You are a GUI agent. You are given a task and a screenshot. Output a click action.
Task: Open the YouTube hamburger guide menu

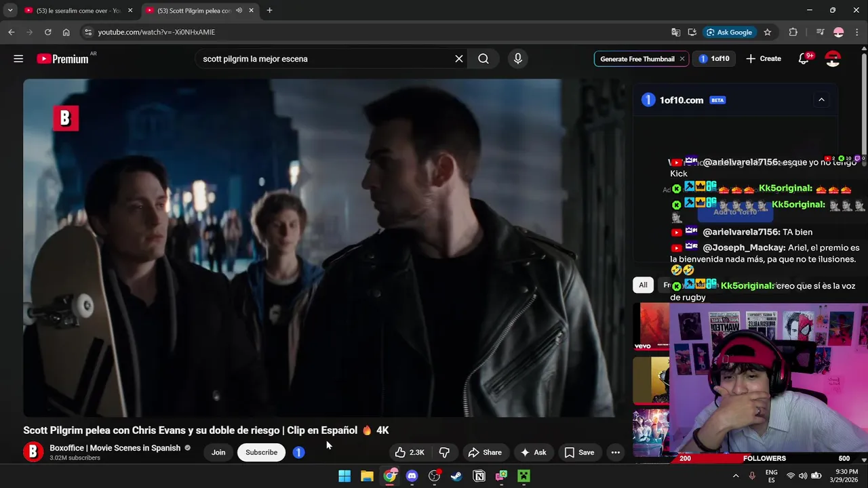coord(18,59)
